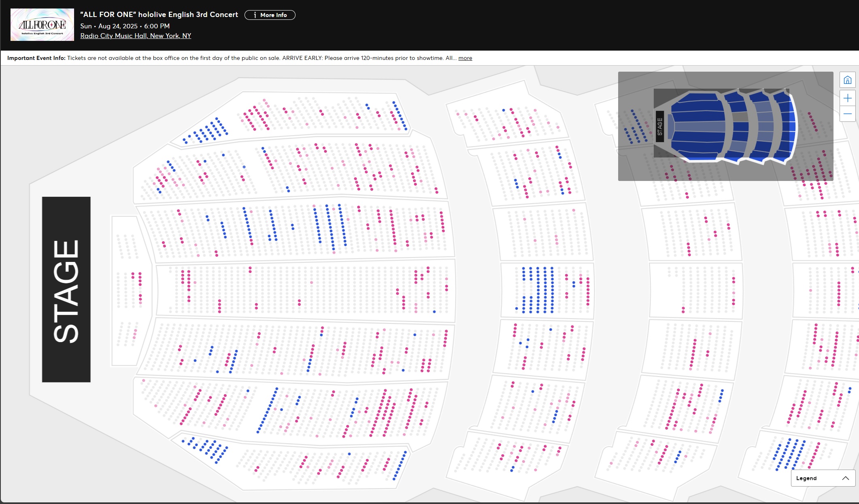Viewport: 859px width, 504px height.
Task: Select the bright blue rearmost minimap section
Action: (791, 126)
